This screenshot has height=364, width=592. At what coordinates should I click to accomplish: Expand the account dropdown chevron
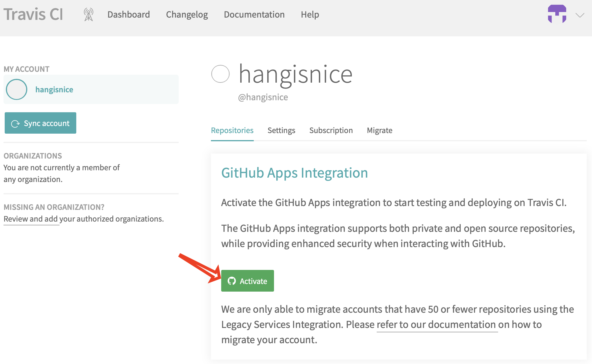tap(580, 15)
